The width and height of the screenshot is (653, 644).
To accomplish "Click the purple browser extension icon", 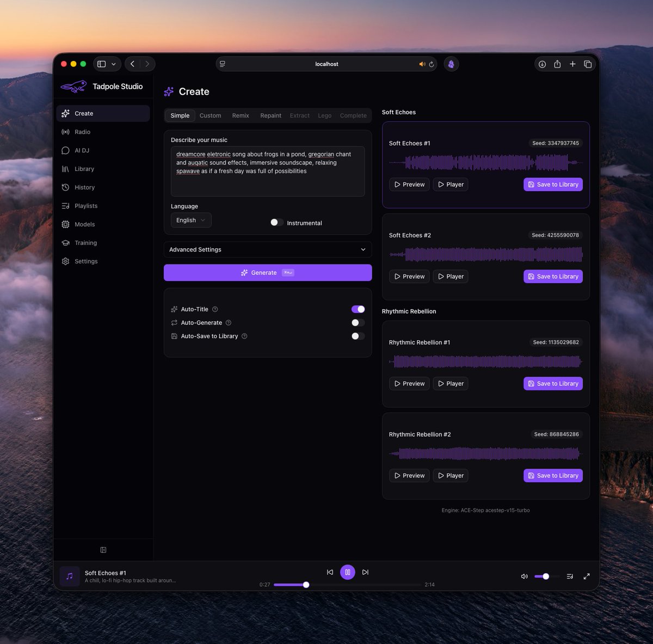I will click(451, 64).
